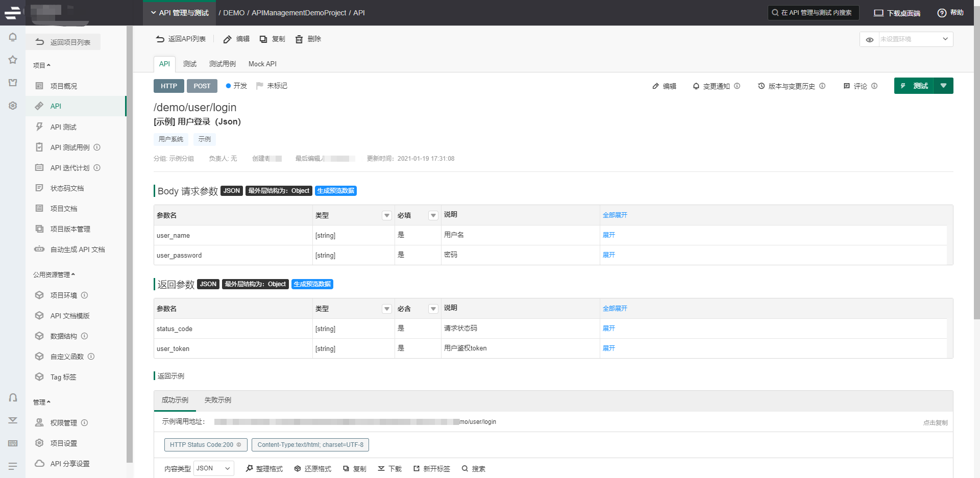Collapse the 管理 sidebar section
Screen dimensions: 980x478
tap(42, 402)
